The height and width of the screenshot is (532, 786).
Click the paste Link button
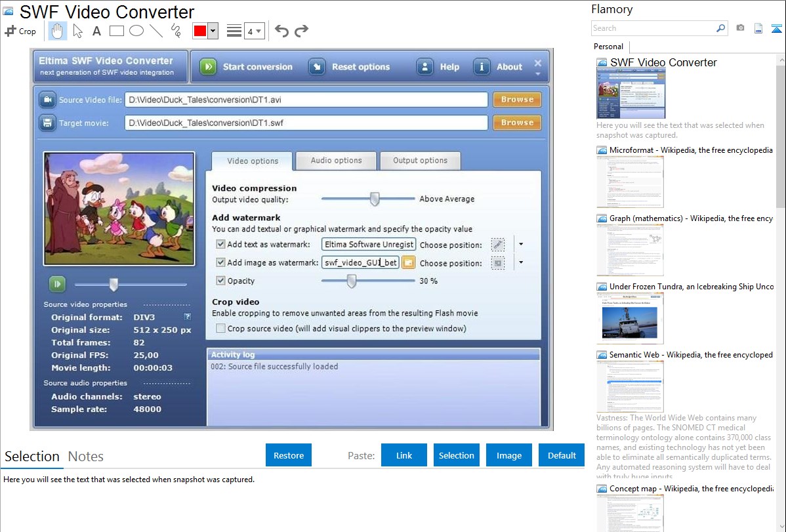(x=404, y=455)
